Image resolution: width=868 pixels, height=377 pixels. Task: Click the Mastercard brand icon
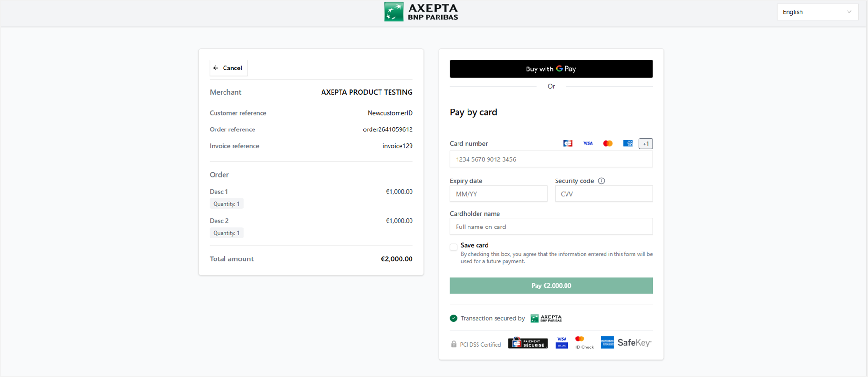pyautogui.click(x=607, y=143)
